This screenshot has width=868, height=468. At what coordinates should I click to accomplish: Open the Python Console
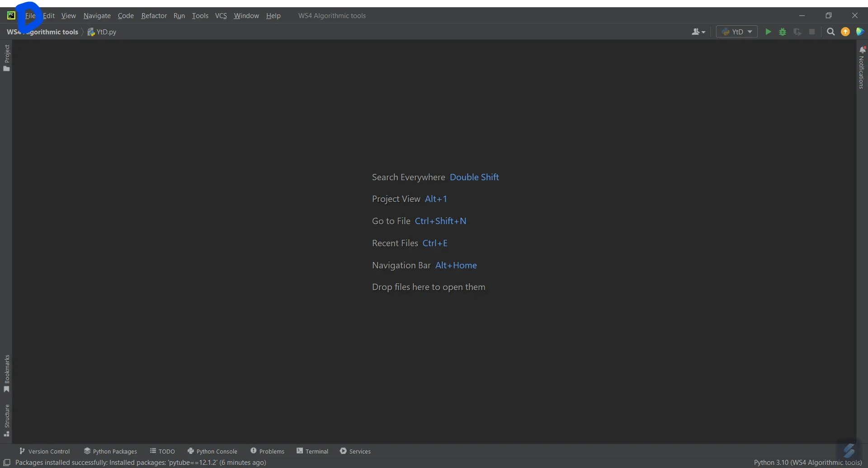[x=212, y=451]
